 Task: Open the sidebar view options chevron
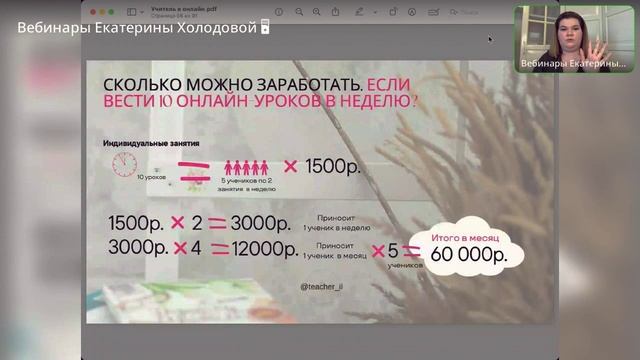tap(142, 12)
